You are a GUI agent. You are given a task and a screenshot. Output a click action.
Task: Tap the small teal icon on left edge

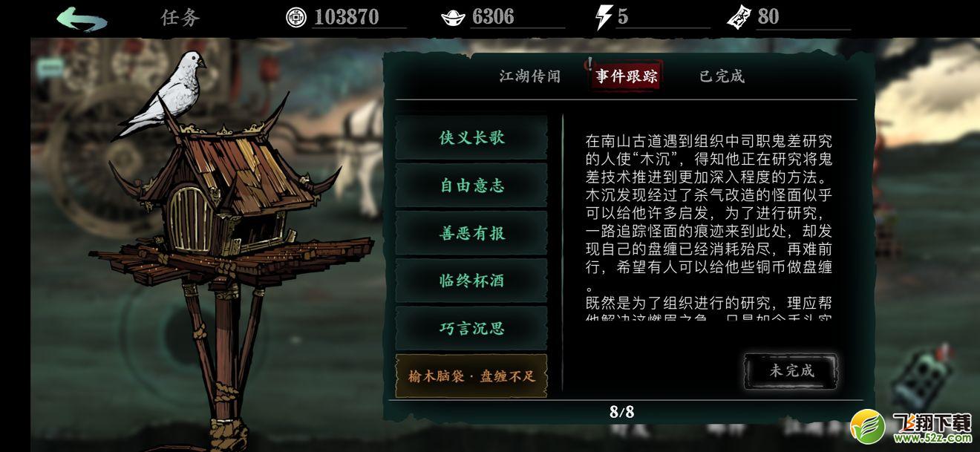[x=50, y=69]
